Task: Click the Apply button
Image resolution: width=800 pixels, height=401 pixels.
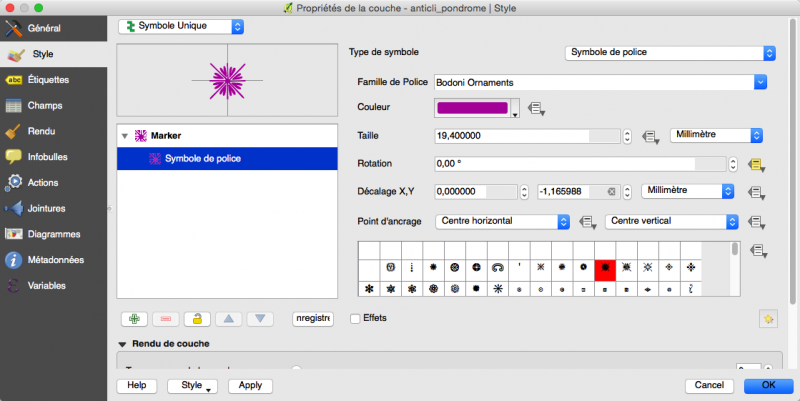Action: (250, 385)
